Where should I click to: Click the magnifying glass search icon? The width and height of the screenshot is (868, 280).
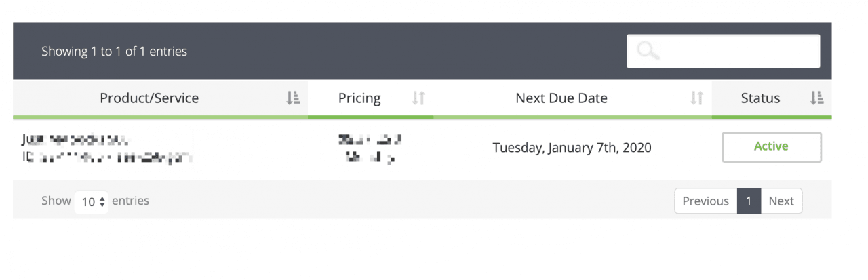coord(648,51)
